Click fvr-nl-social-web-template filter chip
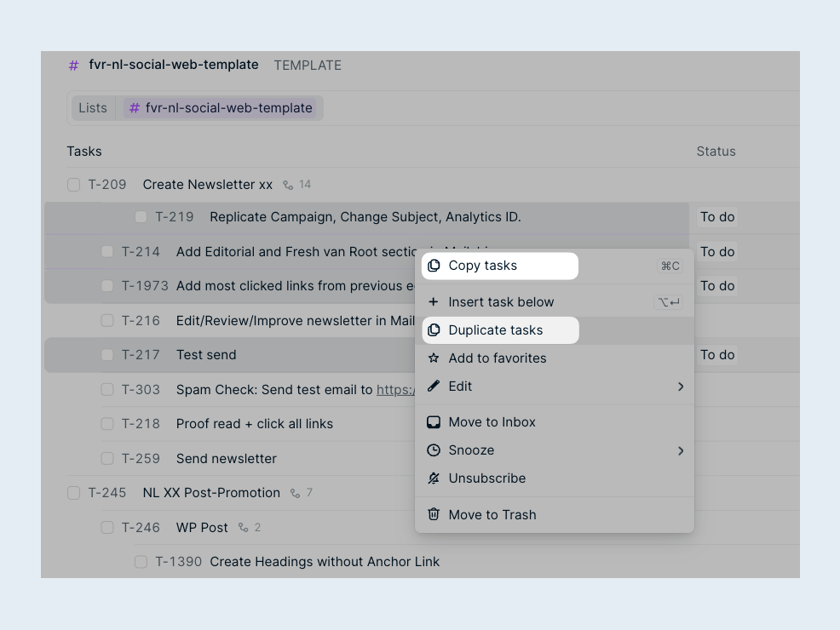The height and width of the screenshot is (630, 840). point(220,108)
